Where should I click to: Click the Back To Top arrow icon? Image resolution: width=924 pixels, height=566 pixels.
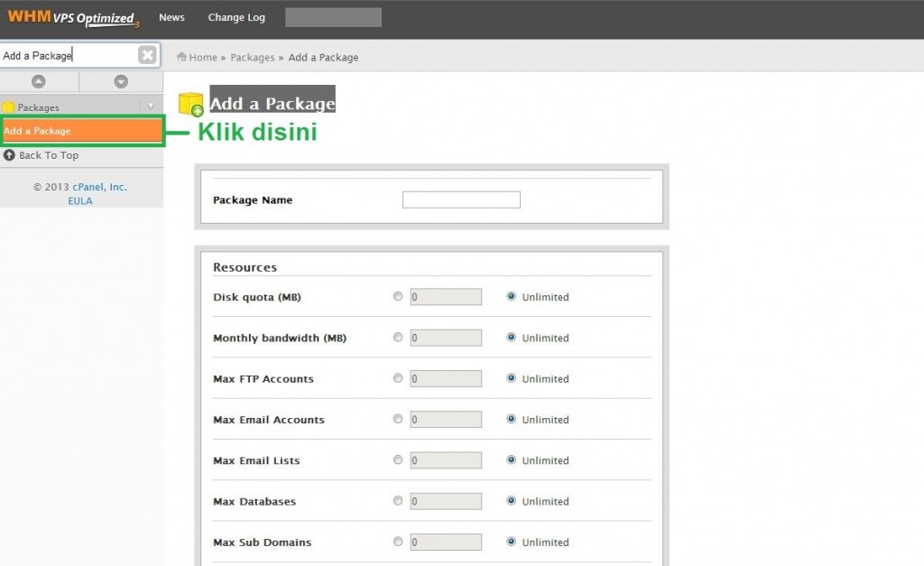click(x=9, y=155)
